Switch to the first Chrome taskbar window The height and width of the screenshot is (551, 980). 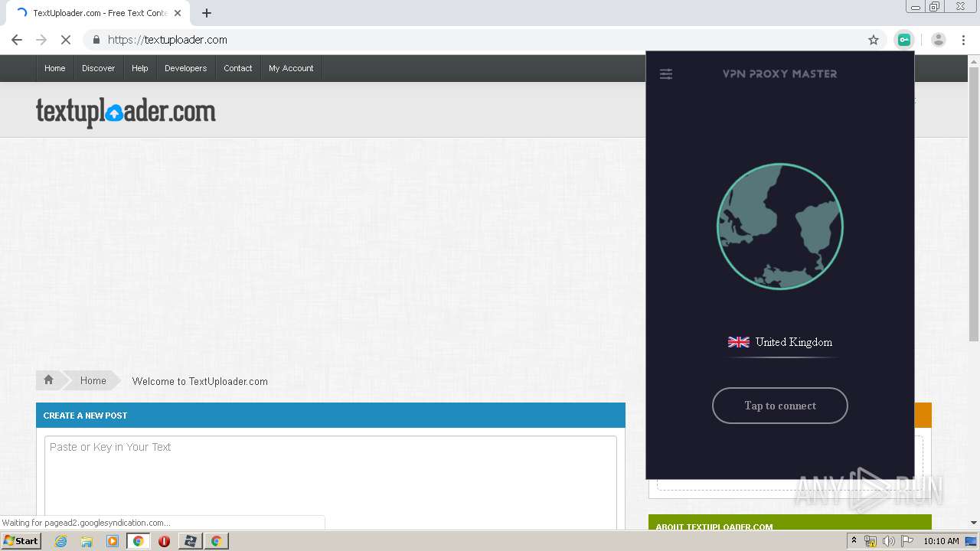[x=139, y=541]
